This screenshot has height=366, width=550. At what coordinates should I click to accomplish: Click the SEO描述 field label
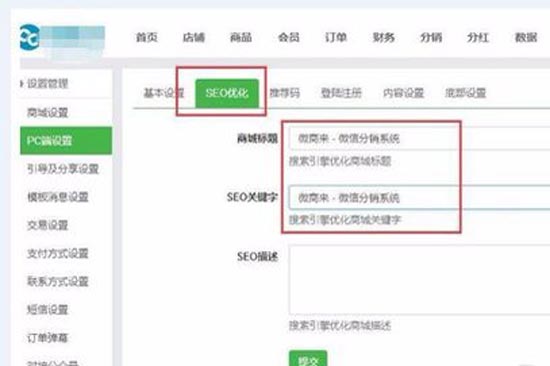point(257,257)
